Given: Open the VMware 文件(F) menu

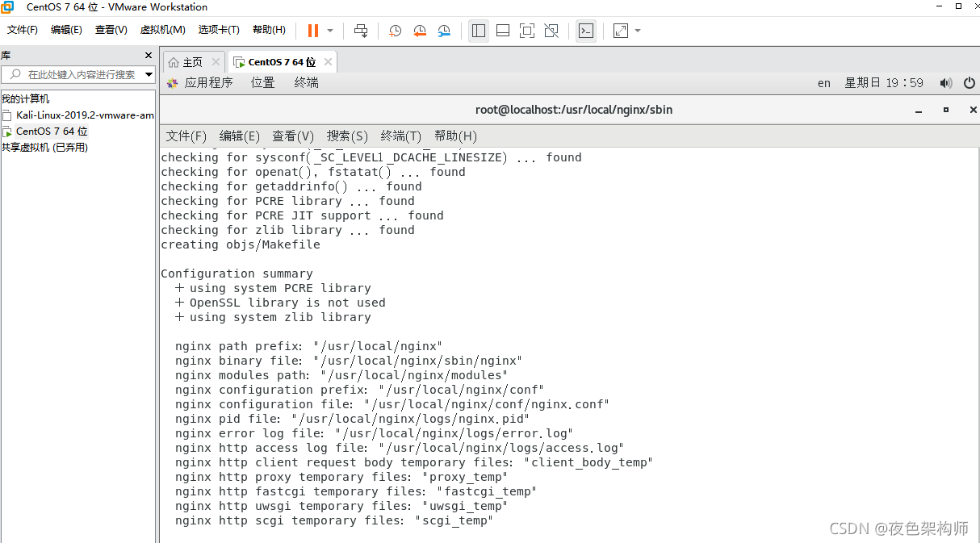Looking at the screenshot, I should (23, 30).
